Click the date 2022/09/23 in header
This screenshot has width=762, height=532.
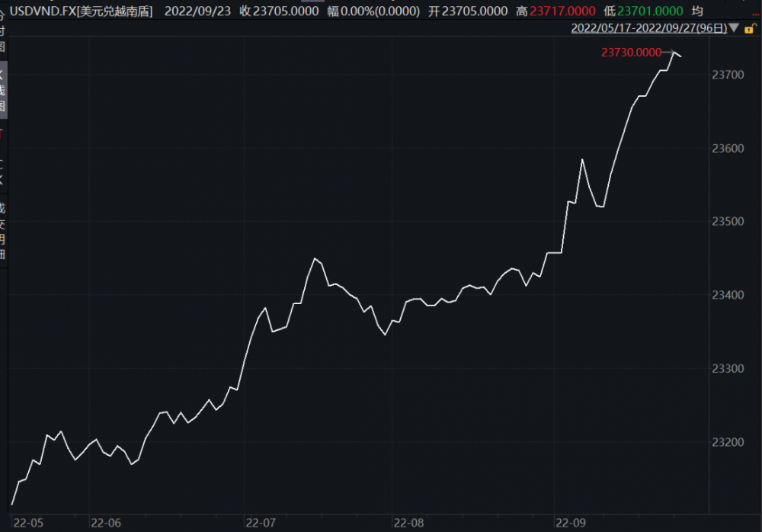point(197,11)
